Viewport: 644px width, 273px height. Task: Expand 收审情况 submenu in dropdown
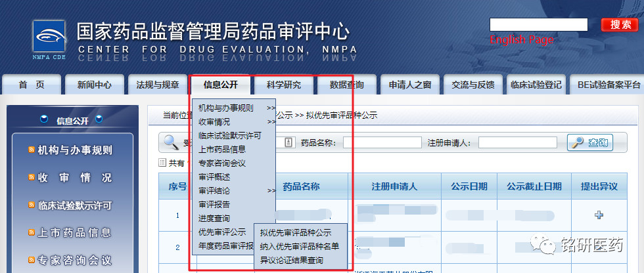tap(271, 121)
